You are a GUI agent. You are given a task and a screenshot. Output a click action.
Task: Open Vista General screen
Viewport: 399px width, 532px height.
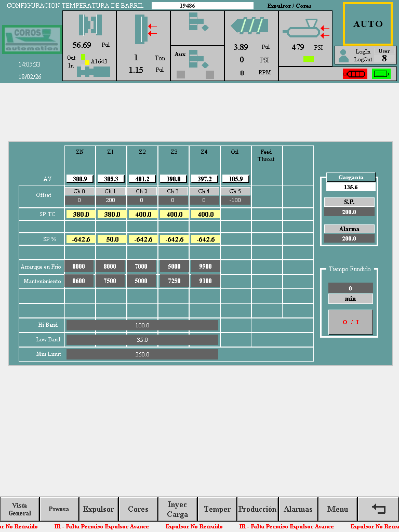point(20,509)
